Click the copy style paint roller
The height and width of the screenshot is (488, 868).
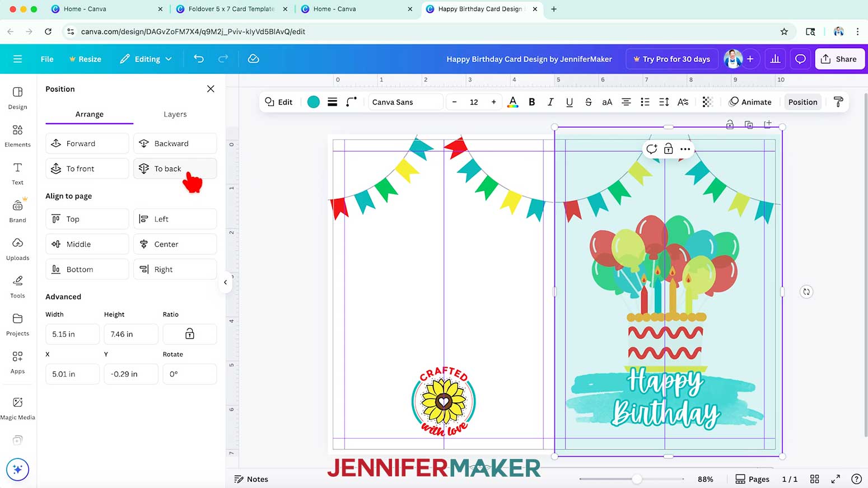coord(838,102)
